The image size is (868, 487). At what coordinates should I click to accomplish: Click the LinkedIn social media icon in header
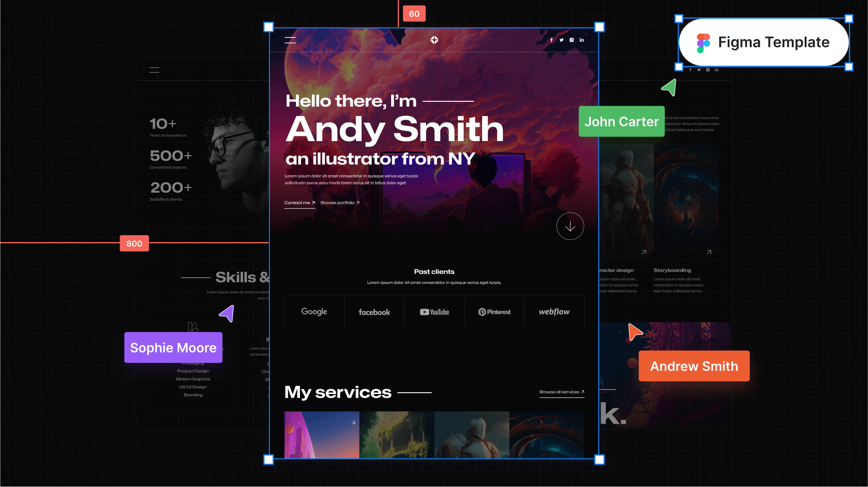(x=582, y=40)
